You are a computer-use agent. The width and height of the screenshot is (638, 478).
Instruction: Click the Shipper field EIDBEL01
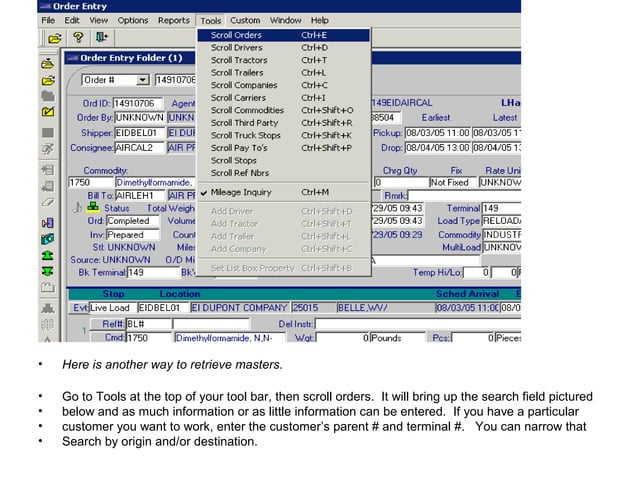140,133
